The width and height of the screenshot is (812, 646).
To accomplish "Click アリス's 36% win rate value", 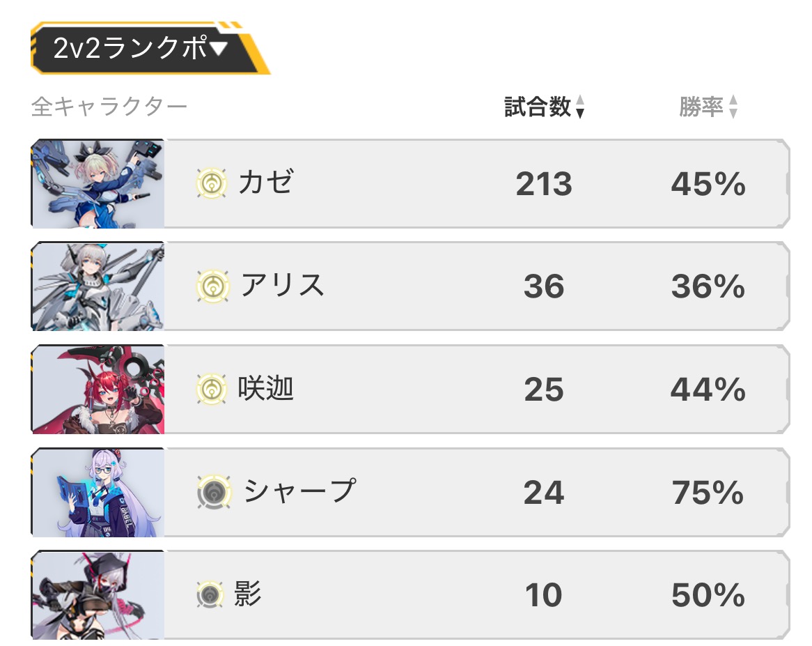I will point(708,286).
